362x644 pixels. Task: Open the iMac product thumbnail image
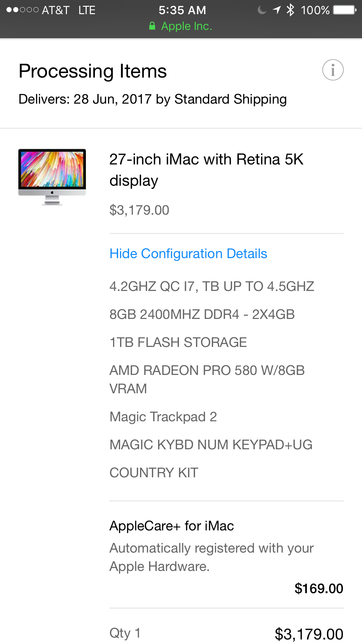click(52, 177)
